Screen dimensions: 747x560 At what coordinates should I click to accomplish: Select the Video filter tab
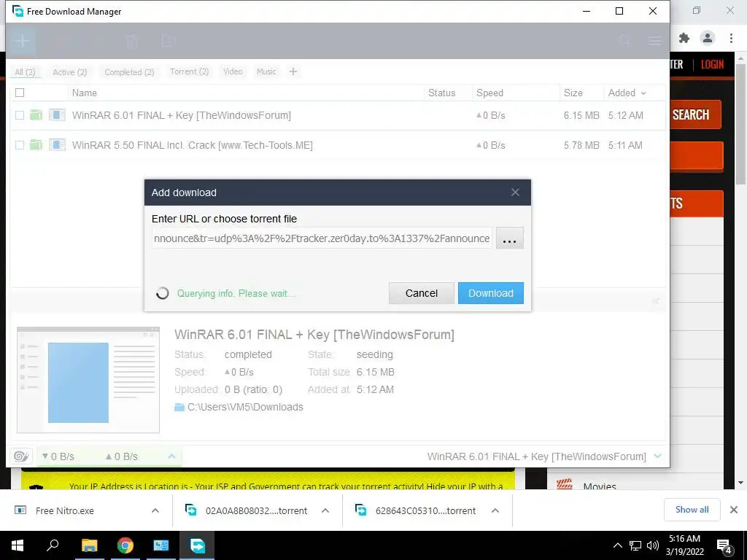click(x=233, y=71)
